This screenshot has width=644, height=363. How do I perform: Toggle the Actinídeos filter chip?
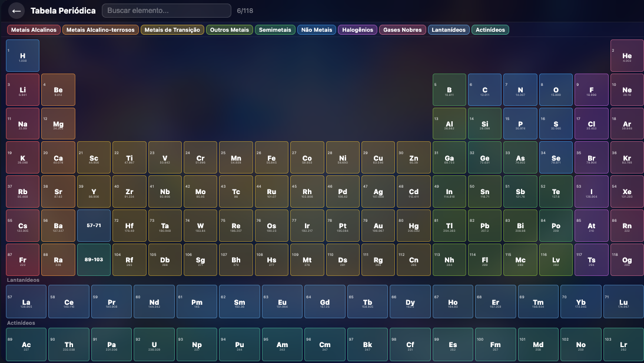pos(490,30)
